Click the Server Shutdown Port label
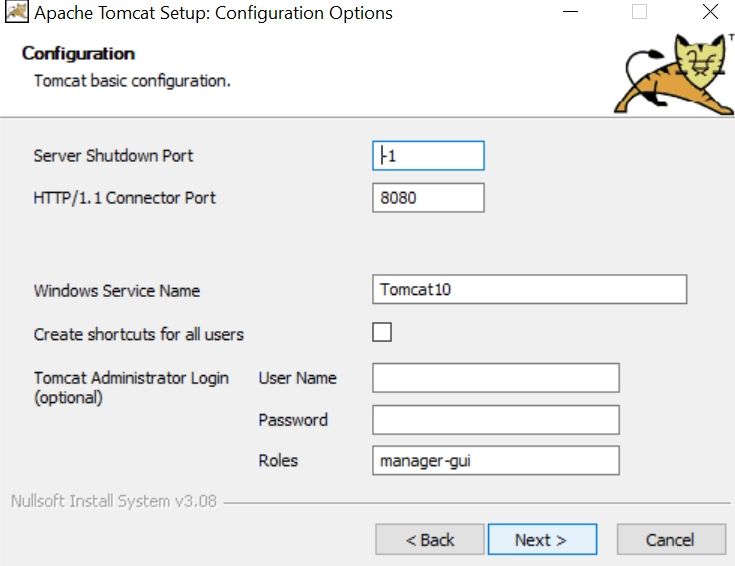The height and width of the screenshot is (566, 735). (113, 156)
